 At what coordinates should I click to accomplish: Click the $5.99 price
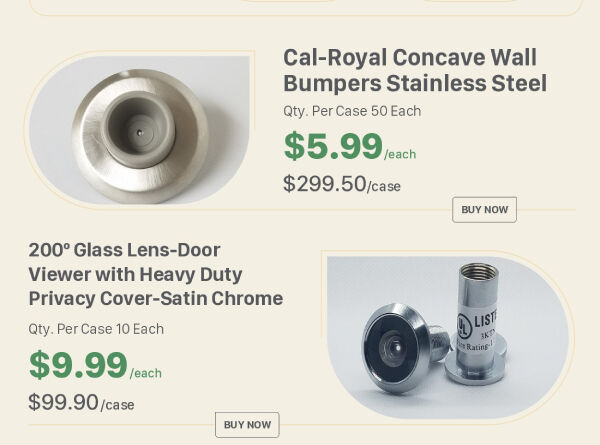333,147
